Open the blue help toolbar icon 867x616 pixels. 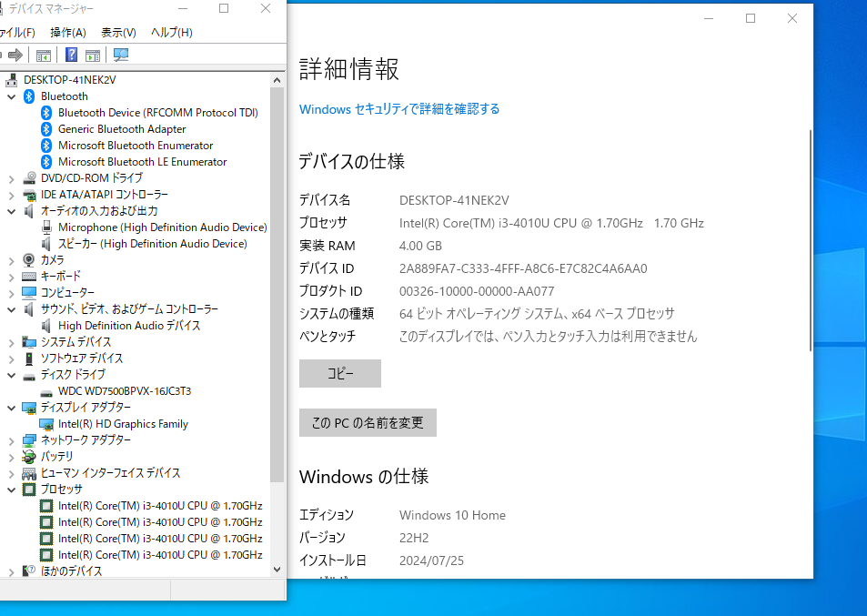(x=71, y=55)
